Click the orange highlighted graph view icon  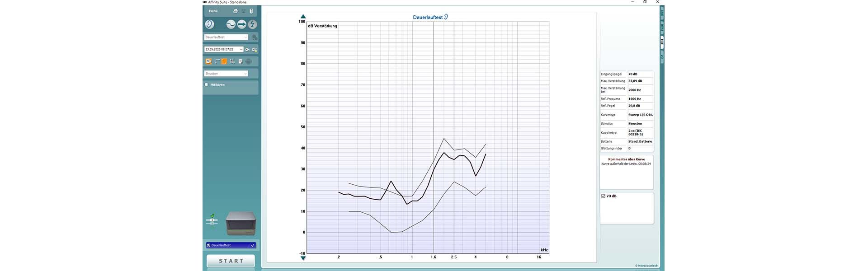pyautogui.click(x=224, y=61)
